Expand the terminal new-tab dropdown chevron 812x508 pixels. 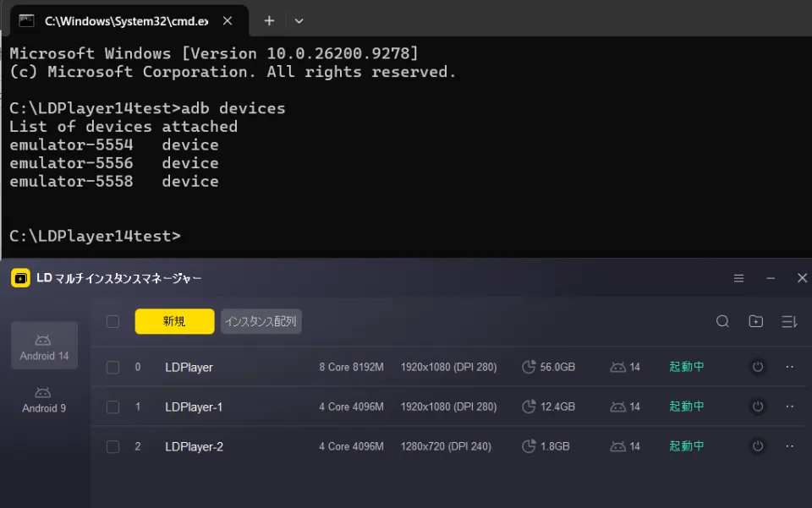pos(299,21)
